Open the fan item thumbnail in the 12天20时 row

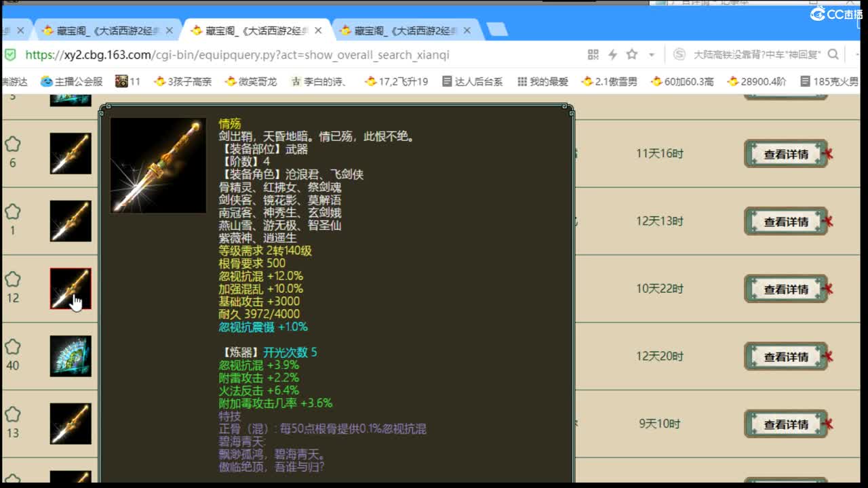pos(71,356)
